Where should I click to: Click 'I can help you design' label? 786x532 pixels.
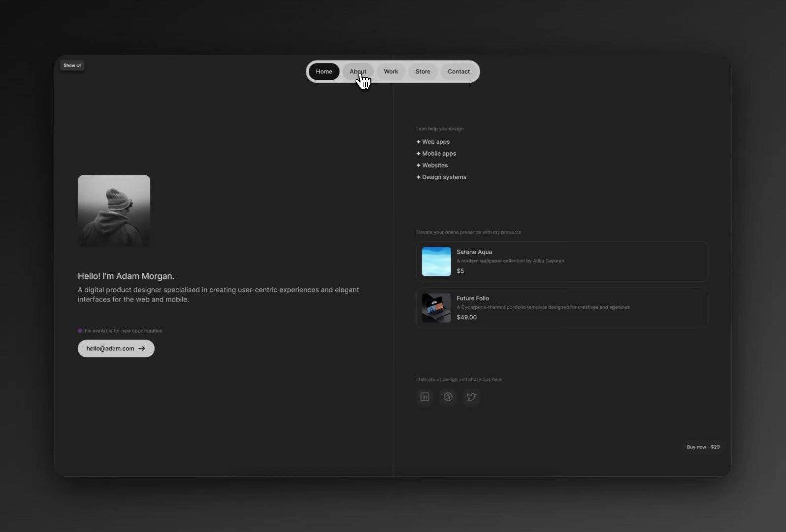tap(440, 129)
